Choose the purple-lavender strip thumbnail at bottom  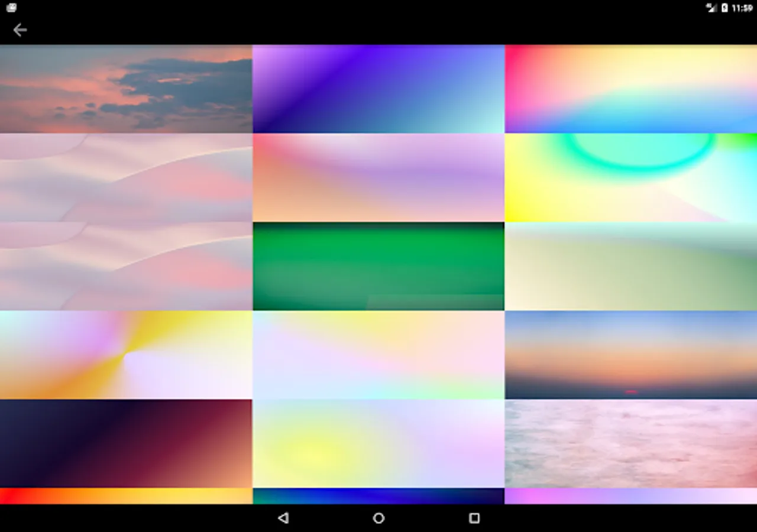(631, 496)
